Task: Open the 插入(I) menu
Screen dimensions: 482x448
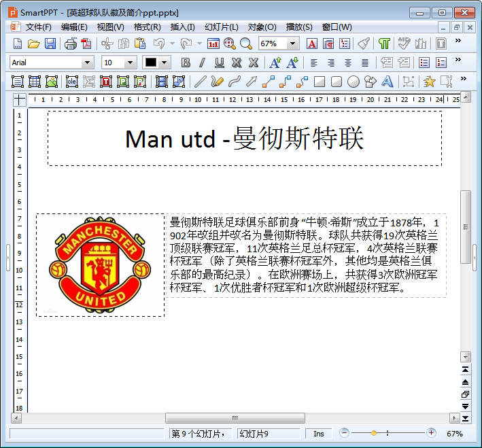Action: coord(183,27)
